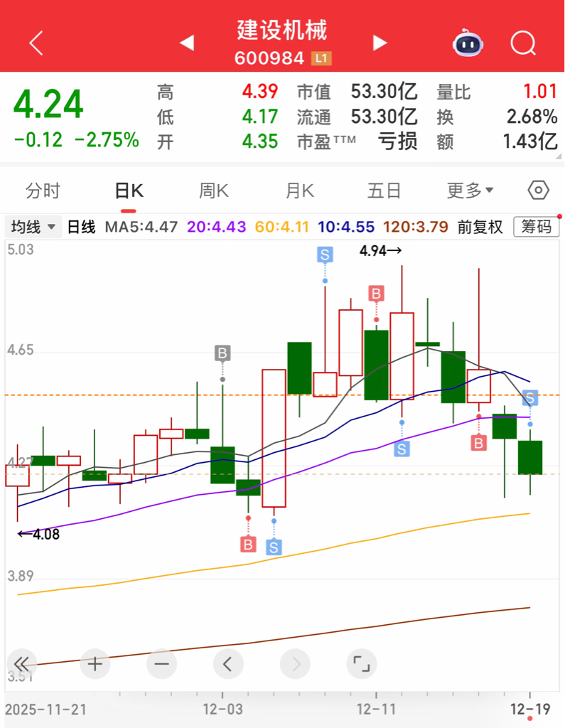The height and width of the screenshot is (728, 565).
Task: Switch to 月K monthly tab
Action: (x=299, y=191)
